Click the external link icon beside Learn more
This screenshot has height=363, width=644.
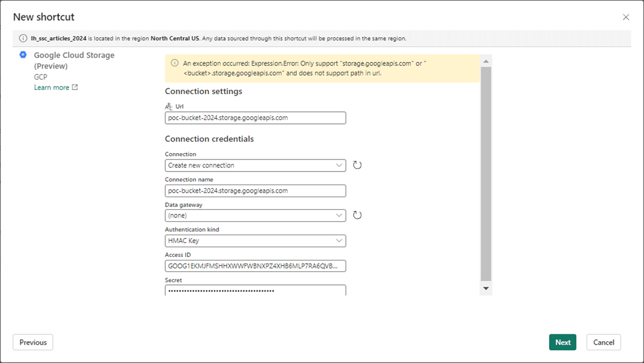pyautogui.click(x=75, y=88)
